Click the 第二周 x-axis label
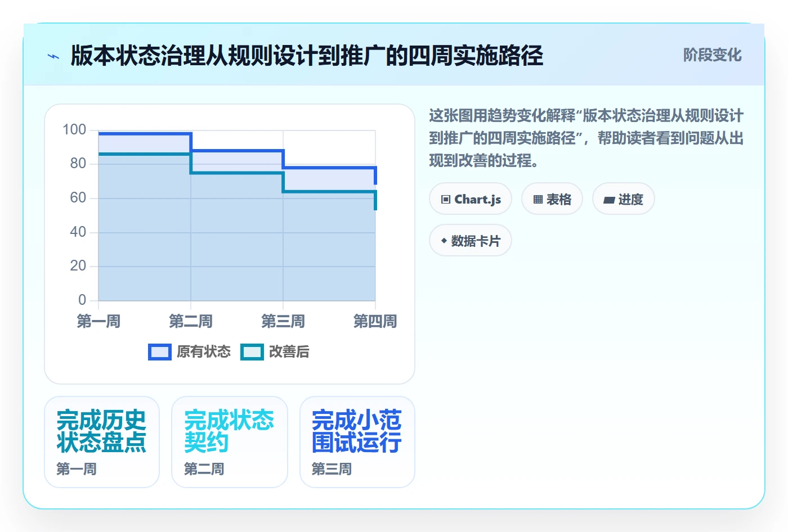 tap(191, 322)
